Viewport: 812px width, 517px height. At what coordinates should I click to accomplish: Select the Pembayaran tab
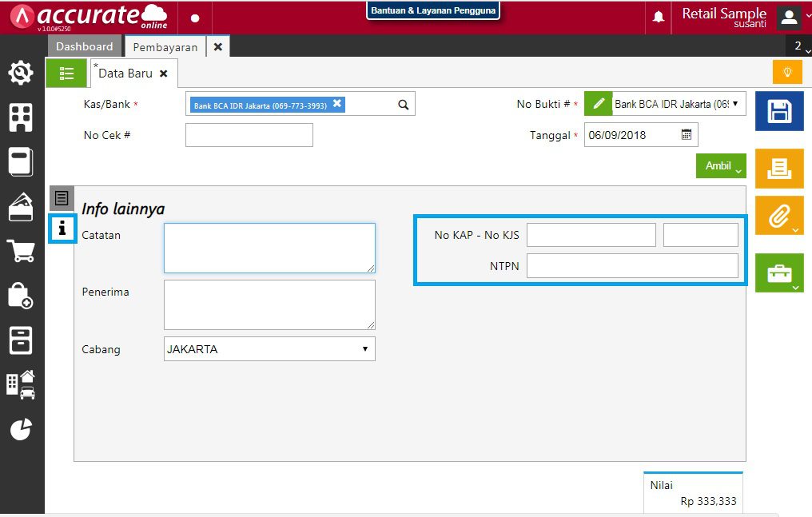pos(165,46)
